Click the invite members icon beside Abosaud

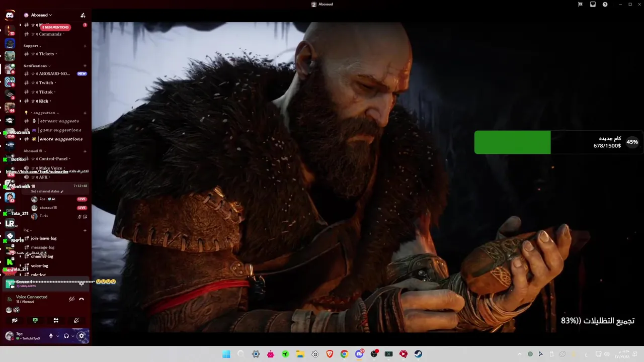pos(83,15)
